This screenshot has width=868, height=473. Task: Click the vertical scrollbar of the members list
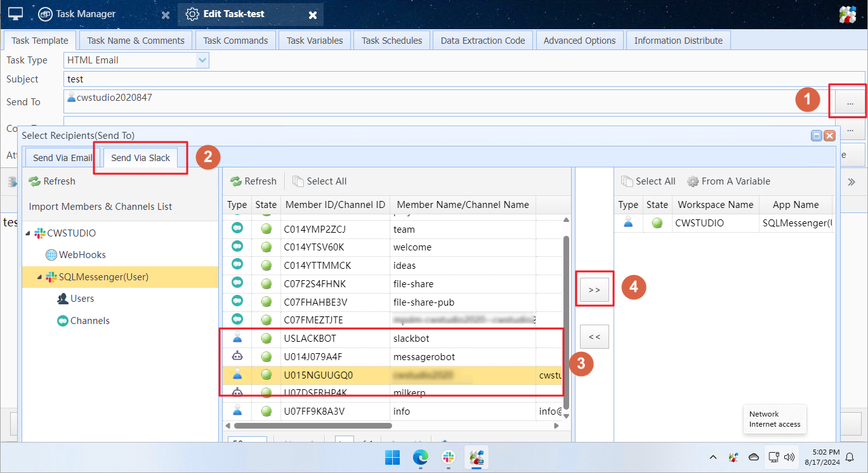click(x=566, y=322)
